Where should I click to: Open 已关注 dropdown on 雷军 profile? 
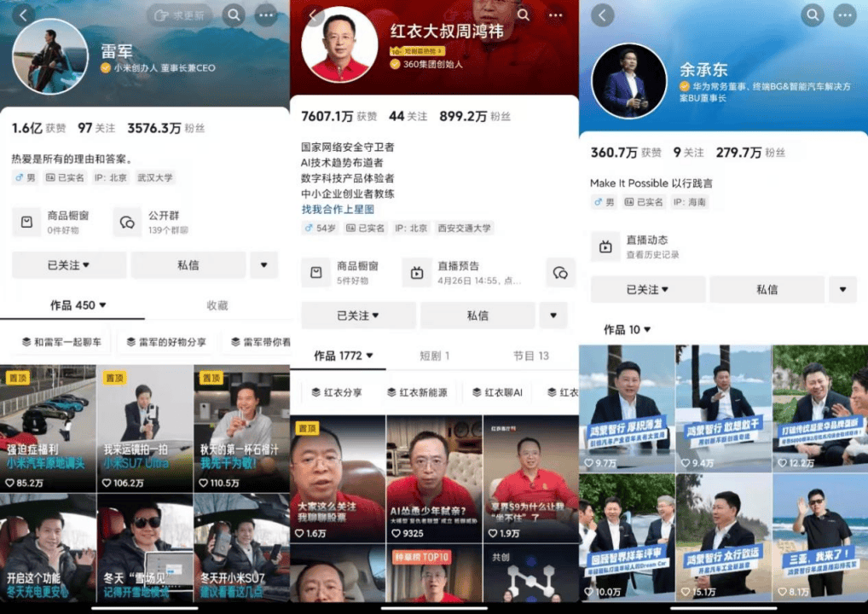(69, 265)
